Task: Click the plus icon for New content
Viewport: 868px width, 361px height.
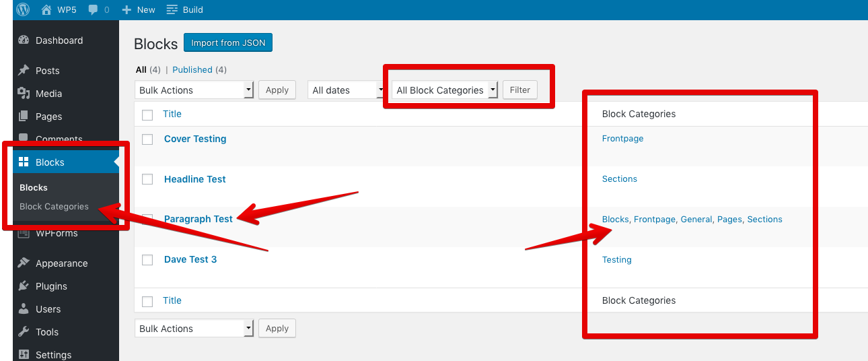Action: pyautogui.click(x=126, y=9)
